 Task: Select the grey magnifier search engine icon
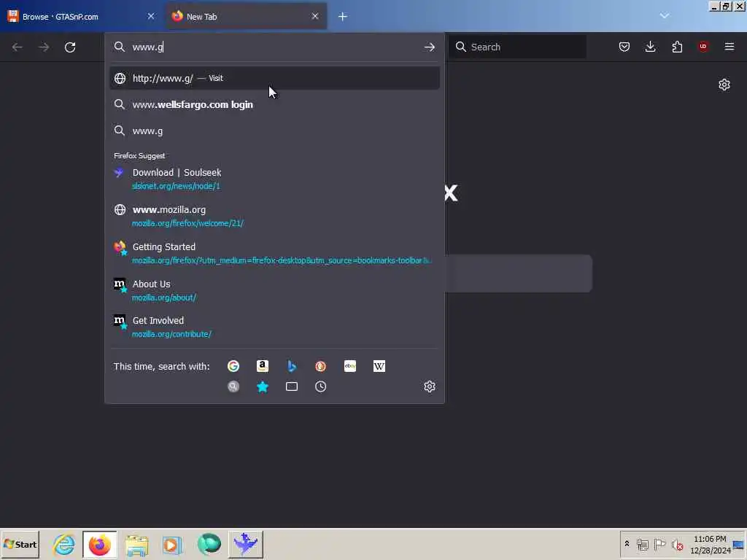point(233,386)
